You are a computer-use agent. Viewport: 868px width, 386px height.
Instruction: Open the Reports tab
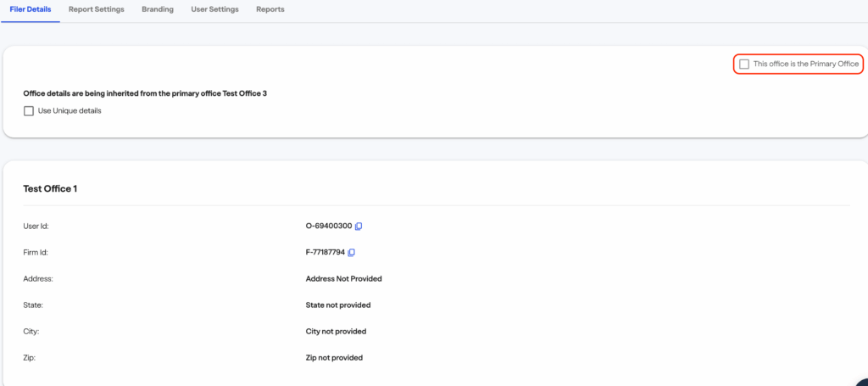270,9
